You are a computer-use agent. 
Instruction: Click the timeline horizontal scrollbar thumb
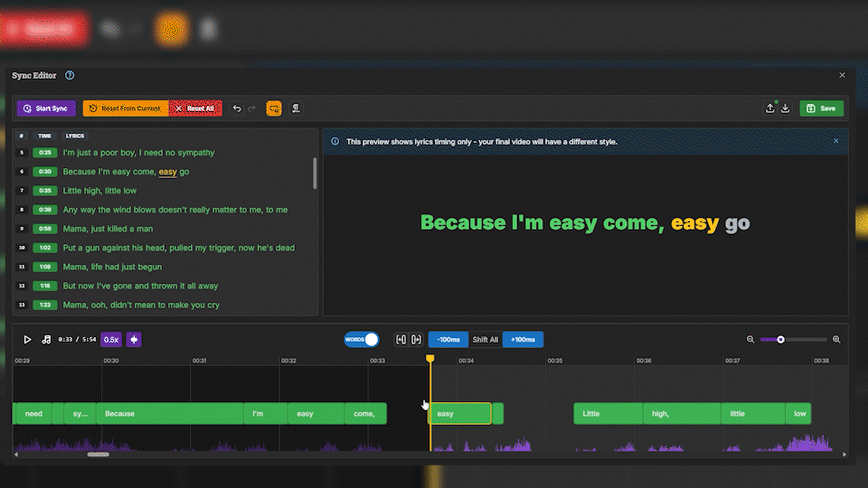(x=98, y=455)
